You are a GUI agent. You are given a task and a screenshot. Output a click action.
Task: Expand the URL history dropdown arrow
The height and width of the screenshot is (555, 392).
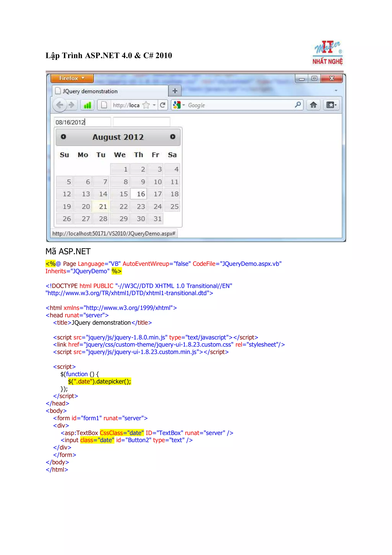(154, 105)
